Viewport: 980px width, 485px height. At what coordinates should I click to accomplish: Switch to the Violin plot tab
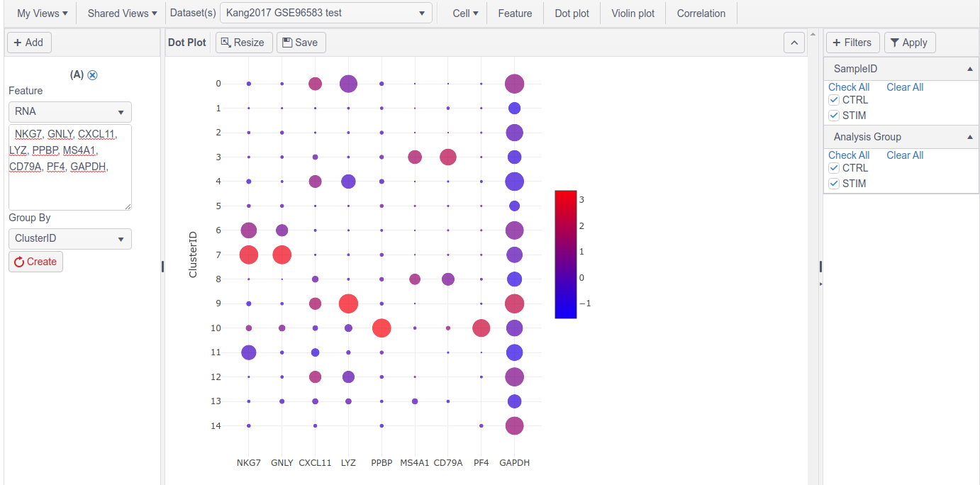[x=632, y=12]
